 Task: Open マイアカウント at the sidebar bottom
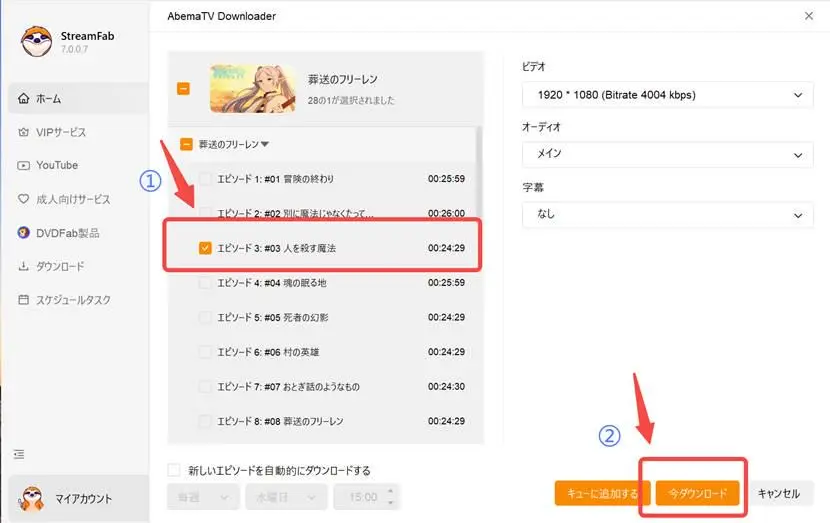point(78,499)
